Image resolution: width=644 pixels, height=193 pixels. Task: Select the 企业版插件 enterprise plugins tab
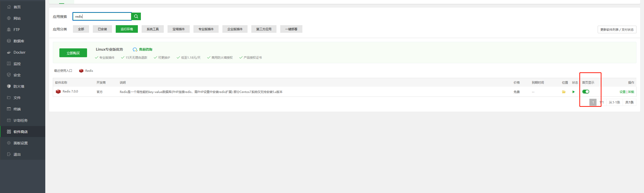(235, 29)
